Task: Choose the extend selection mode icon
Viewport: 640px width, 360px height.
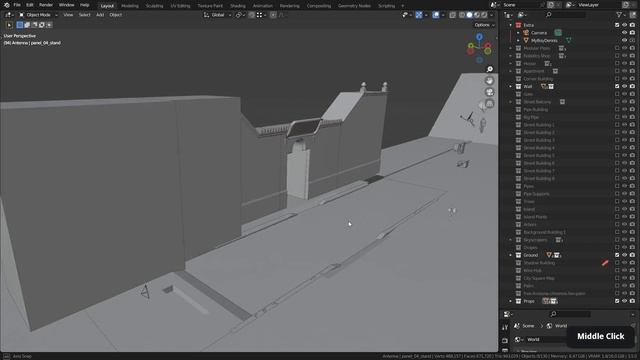Action: click(x=27, y=25)
